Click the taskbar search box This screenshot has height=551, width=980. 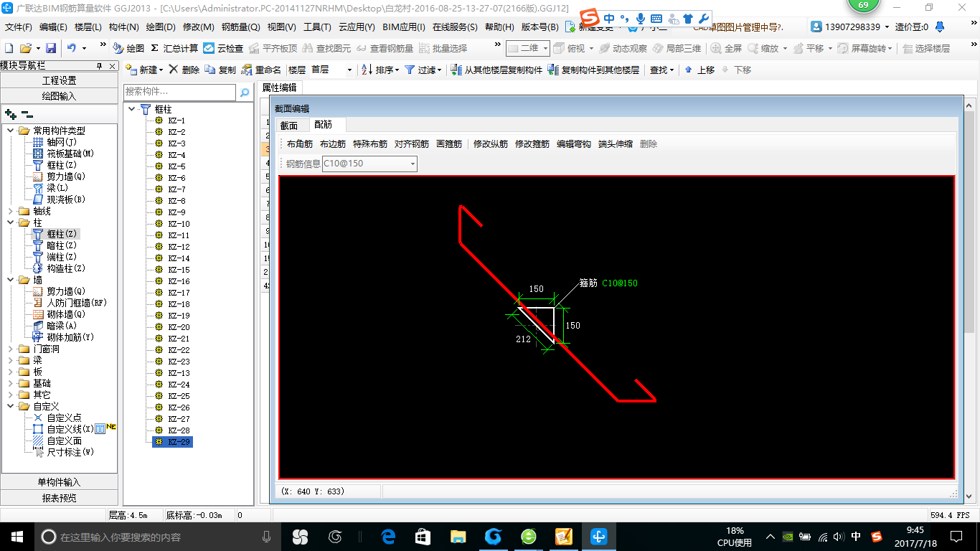pos(156,537)
